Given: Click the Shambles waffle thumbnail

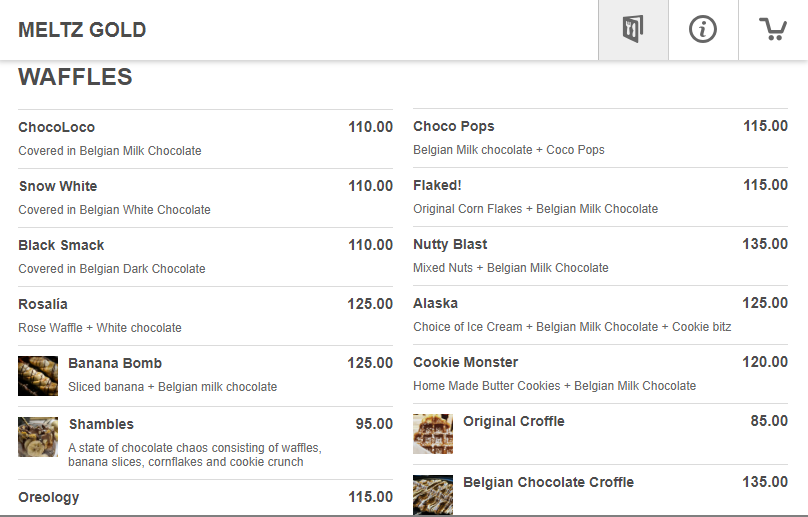Looking at the screenshot, I should [38, 437].
